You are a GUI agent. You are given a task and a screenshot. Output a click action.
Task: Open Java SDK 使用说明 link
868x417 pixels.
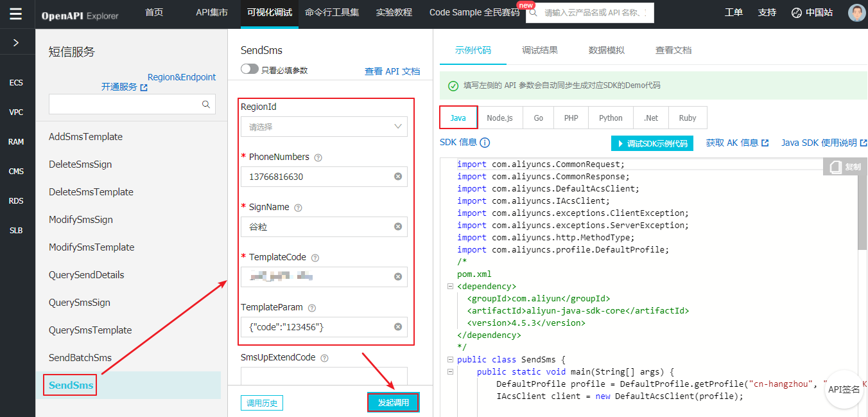(x=824, y=143)
